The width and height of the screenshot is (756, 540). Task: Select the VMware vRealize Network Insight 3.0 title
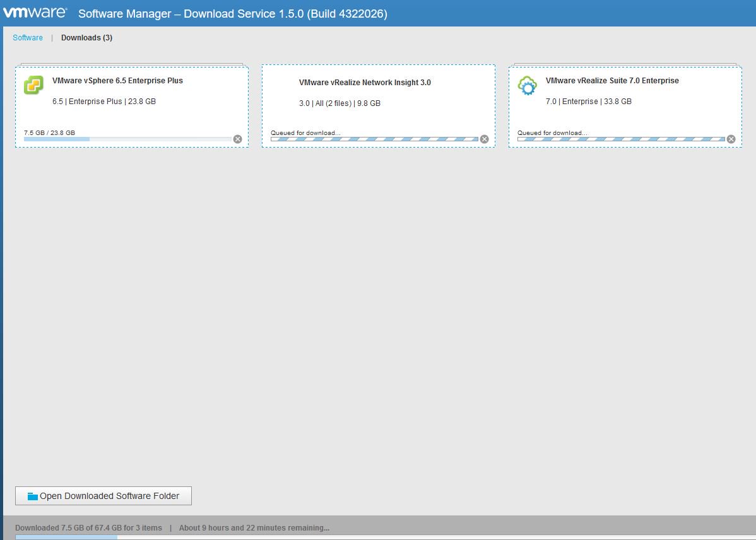coord(365,83)
